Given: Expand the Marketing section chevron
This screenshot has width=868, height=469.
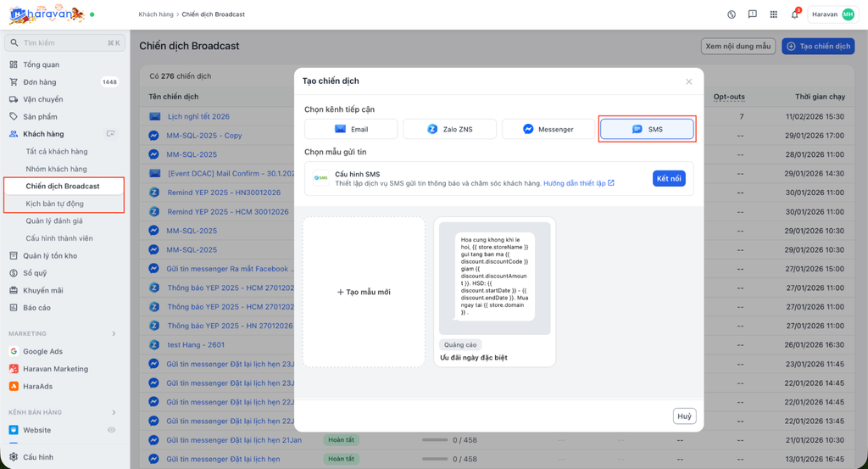Looking at the screenshot, I should 114,334.
